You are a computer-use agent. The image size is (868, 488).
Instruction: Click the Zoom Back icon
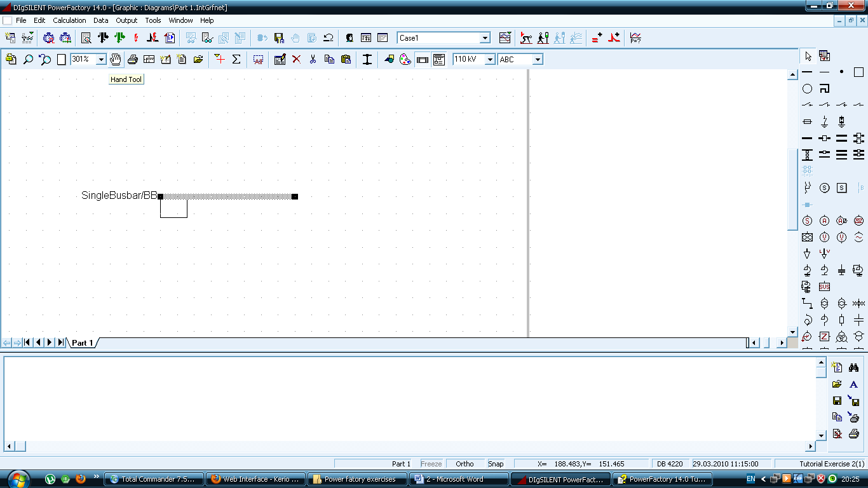coord(45,59)
